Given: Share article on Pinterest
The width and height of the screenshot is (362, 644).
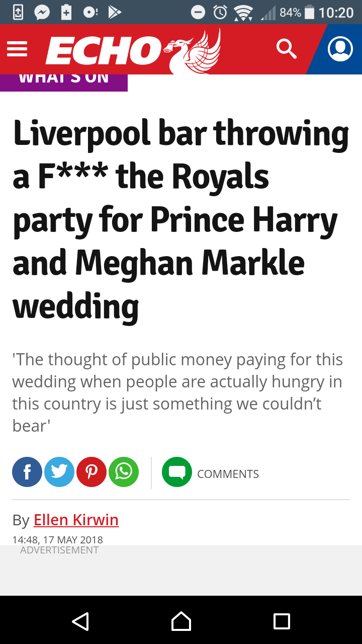Looking at the screenshot, I should [x=92, y=472].
